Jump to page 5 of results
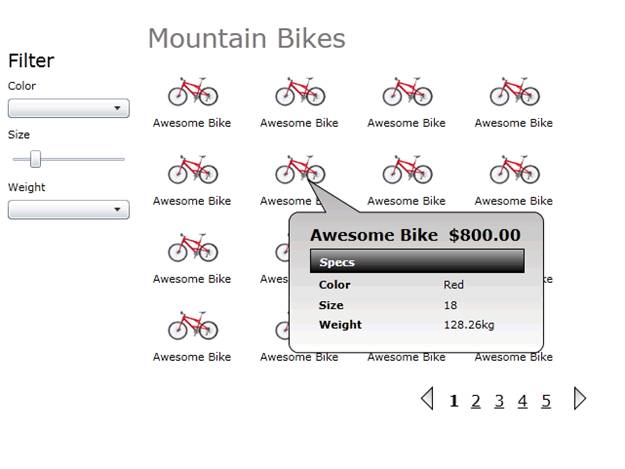 [x=546, y=401]
